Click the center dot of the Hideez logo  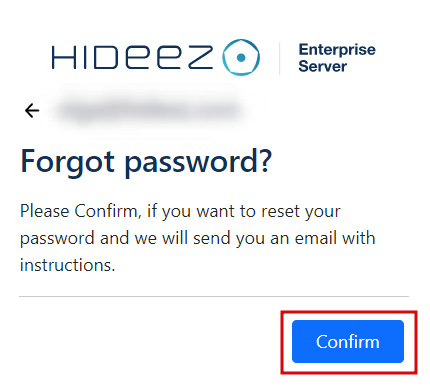pyautogui.click(x=241, y=58)
